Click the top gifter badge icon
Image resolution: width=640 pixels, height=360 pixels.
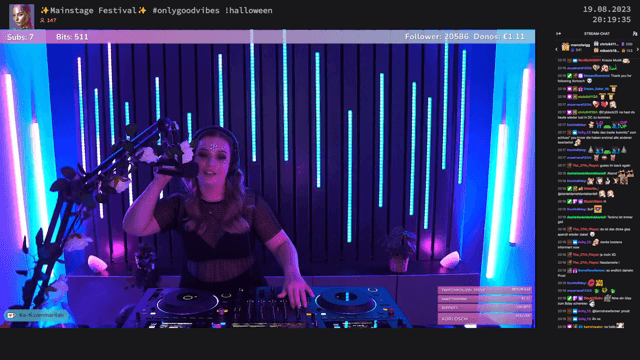click(565, 47)
